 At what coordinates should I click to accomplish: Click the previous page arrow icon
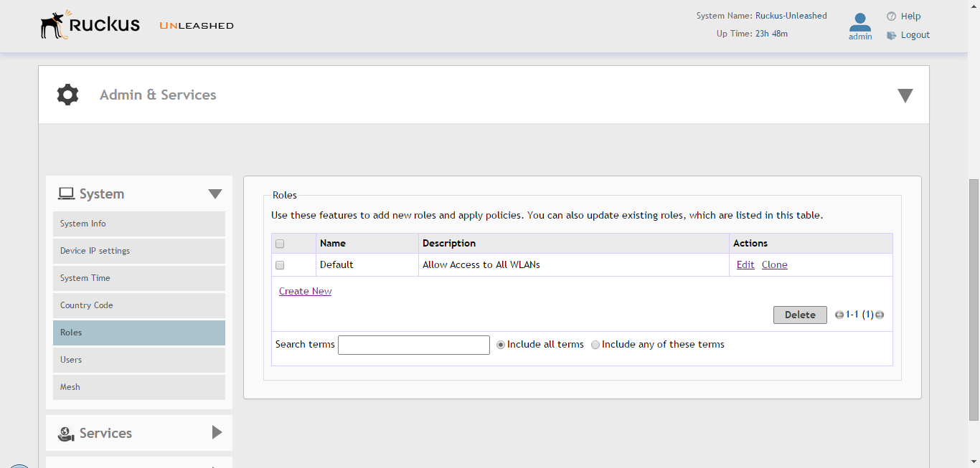coord(839,315)
